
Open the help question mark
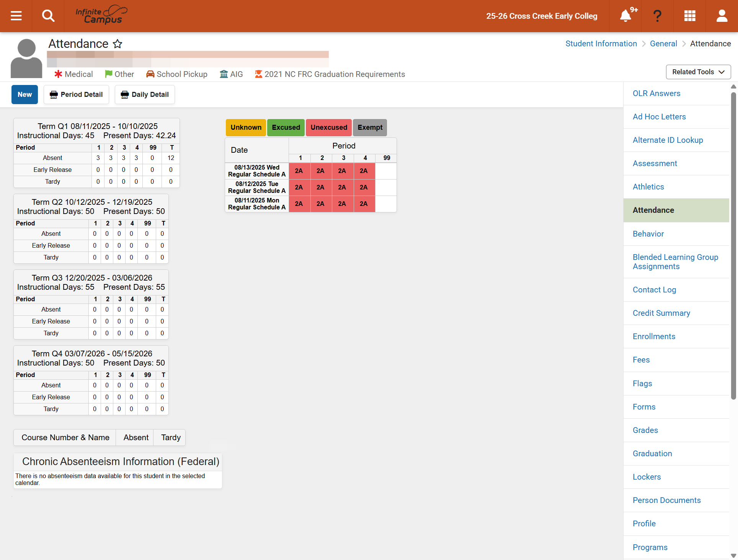(x=657, y=16)
